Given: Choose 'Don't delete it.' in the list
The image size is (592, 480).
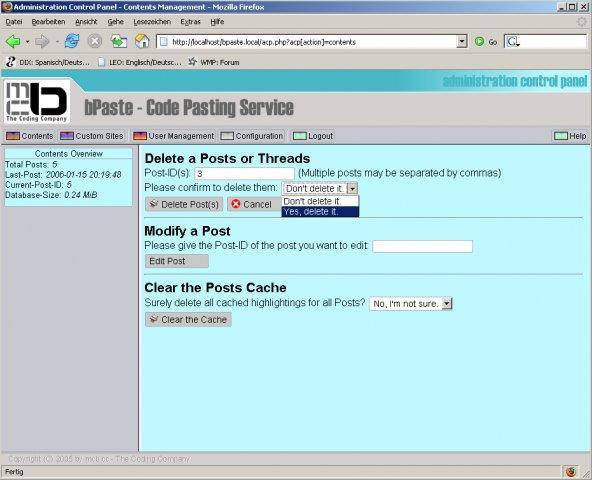Looking at the screenshot, I should pos(320,201).
